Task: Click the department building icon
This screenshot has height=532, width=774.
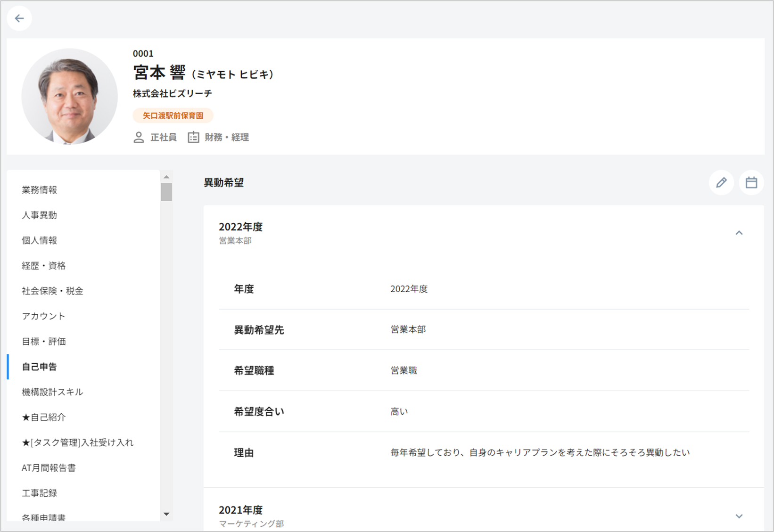Action: pyautogui.click(x=193, y=138)
